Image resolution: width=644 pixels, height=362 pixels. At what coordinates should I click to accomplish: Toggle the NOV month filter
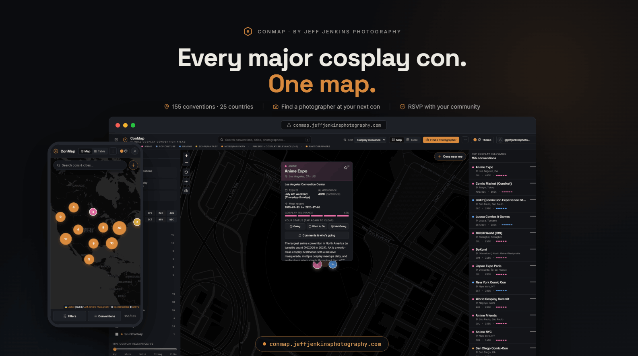pyautogui.click(x=161, y=220)
